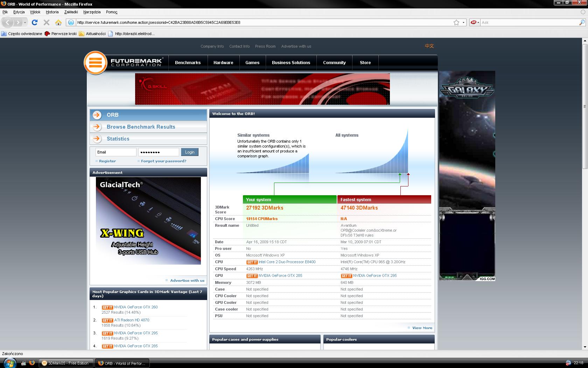Screen dimensions: 588x368
Task: Click the Firefox forward arrow button
Action: pos(18,22)
